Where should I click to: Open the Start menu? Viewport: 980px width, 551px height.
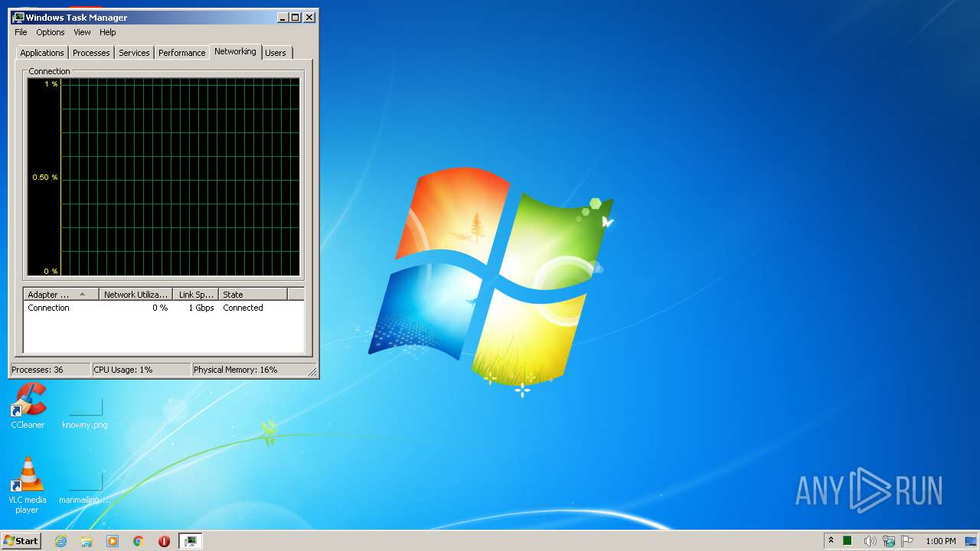[21, 540]
